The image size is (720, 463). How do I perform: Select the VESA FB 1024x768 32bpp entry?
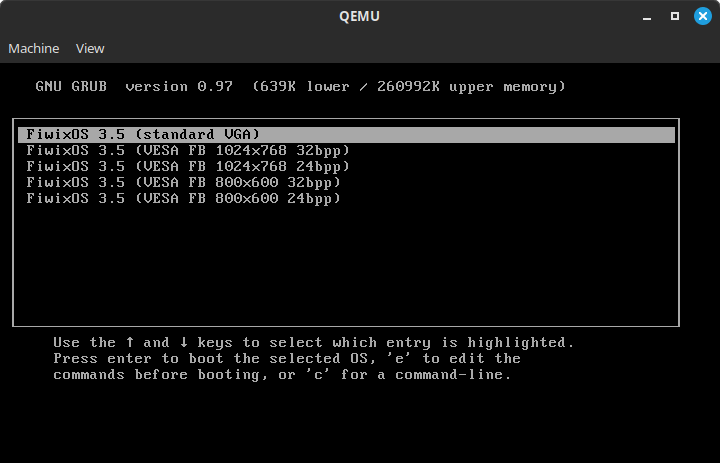pos(188,150)
